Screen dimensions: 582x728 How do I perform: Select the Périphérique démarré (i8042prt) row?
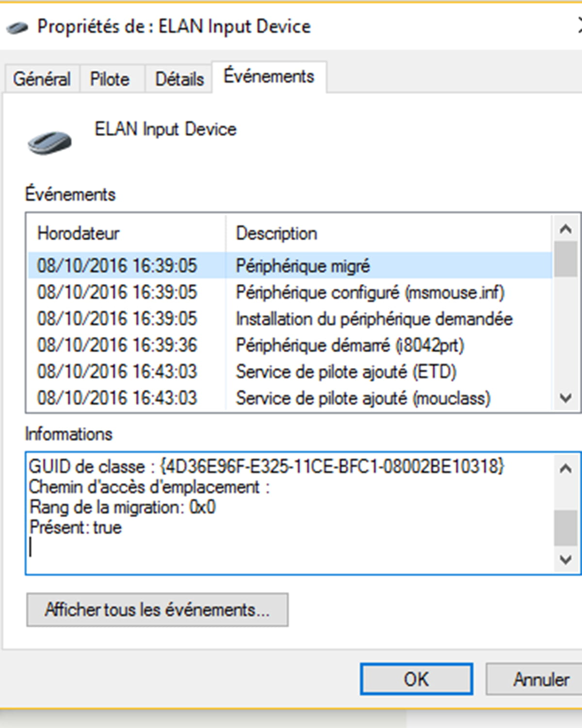(x=290, y=345)
